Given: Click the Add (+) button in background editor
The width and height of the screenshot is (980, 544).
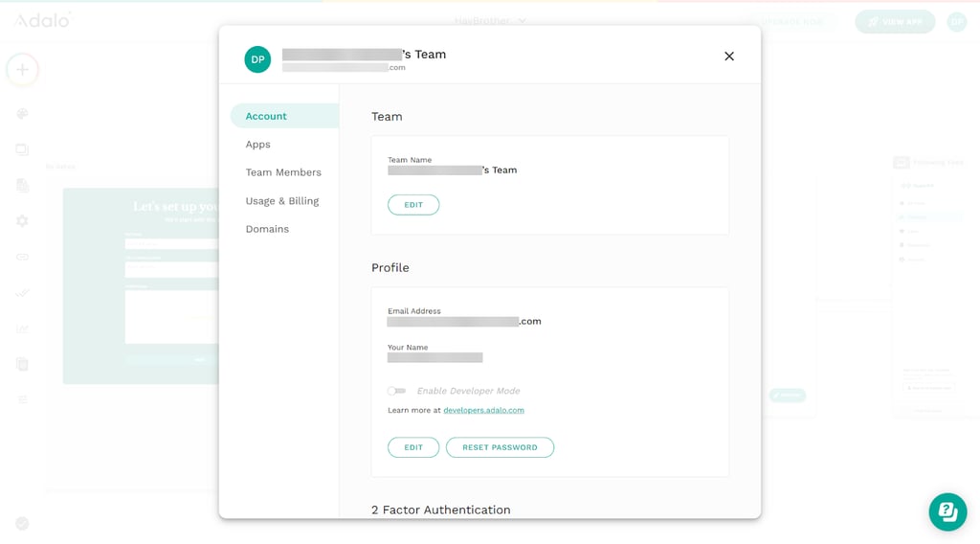Looking at the screenshot, I should tap(23, 69).
